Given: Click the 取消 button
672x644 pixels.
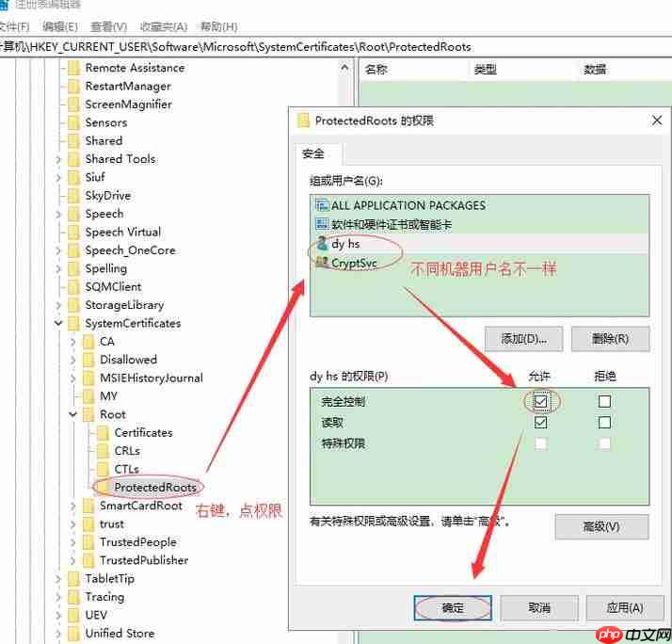Looking at the screenshot, I should click(x=539, y=607).
